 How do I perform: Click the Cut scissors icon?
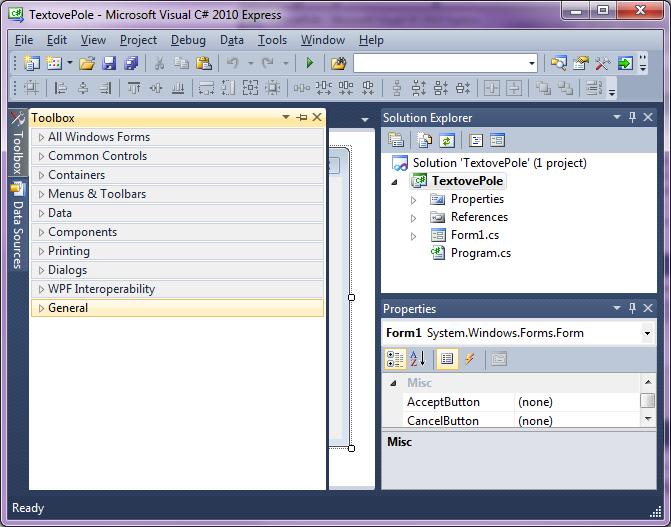[x=159, y=63]
